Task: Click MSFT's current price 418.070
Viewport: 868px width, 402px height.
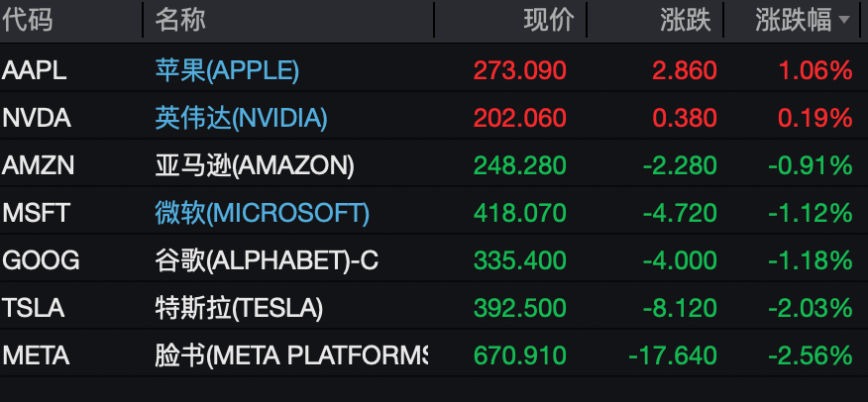Action: tap(519, 212)
